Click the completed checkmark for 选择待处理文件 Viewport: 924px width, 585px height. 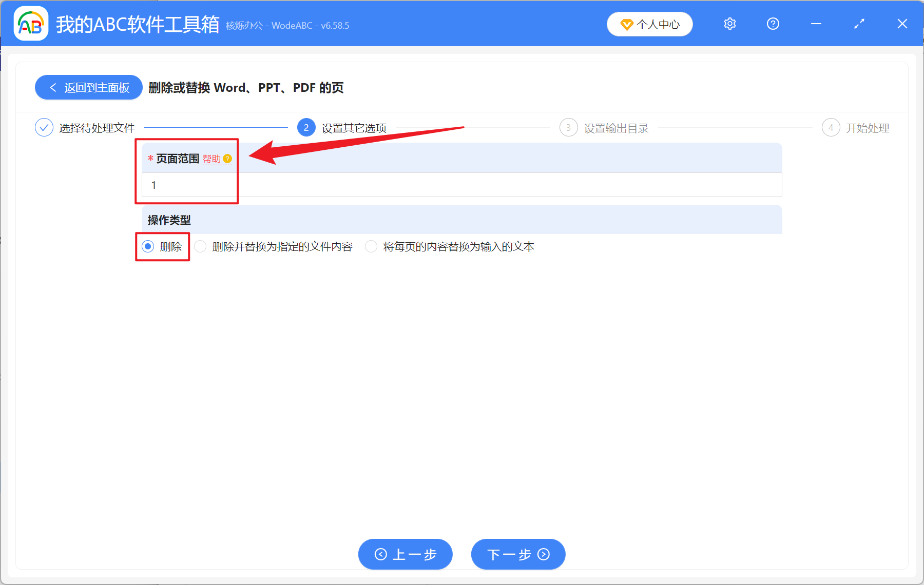(44, 127)
